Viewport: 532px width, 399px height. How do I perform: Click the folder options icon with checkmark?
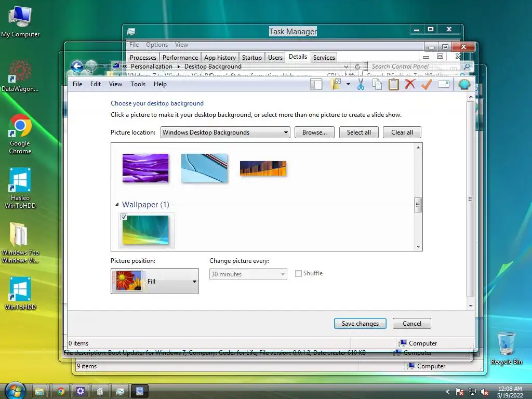pos(336,84)
